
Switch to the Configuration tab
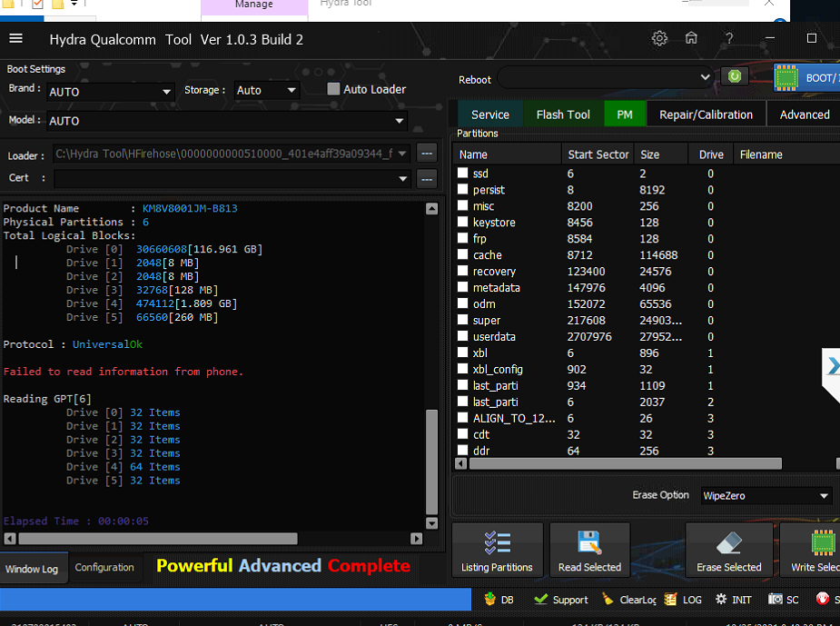(x=104, y=567)
